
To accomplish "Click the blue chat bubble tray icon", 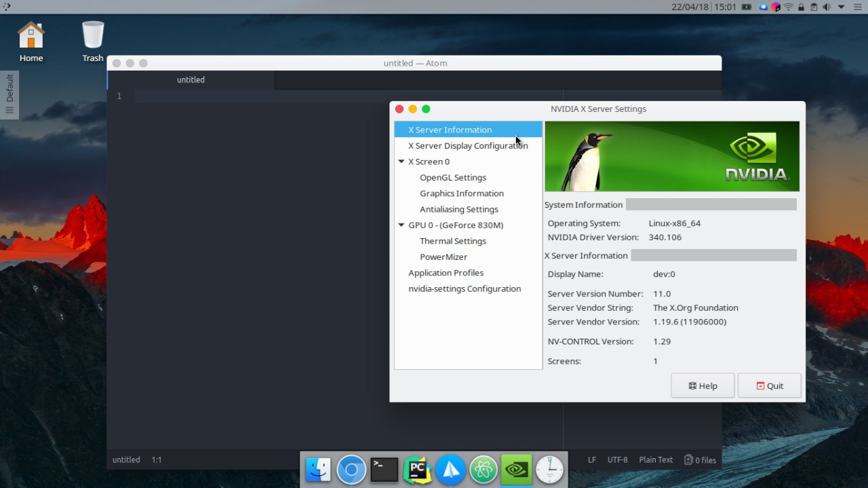I will pos(764,7).
